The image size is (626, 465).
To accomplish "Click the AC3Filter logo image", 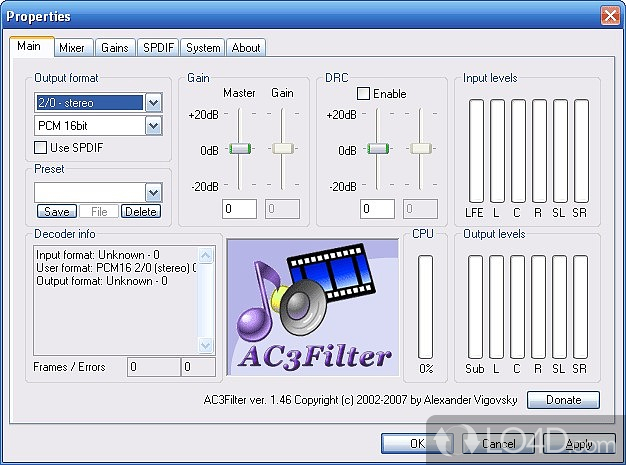I will pyautogui.click(x=313, y=307).
